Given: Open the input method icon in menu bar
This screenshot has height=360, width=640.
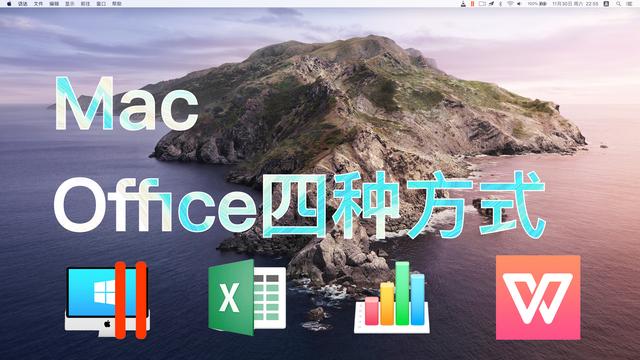Looking at the screenshot, I should 607,4.
